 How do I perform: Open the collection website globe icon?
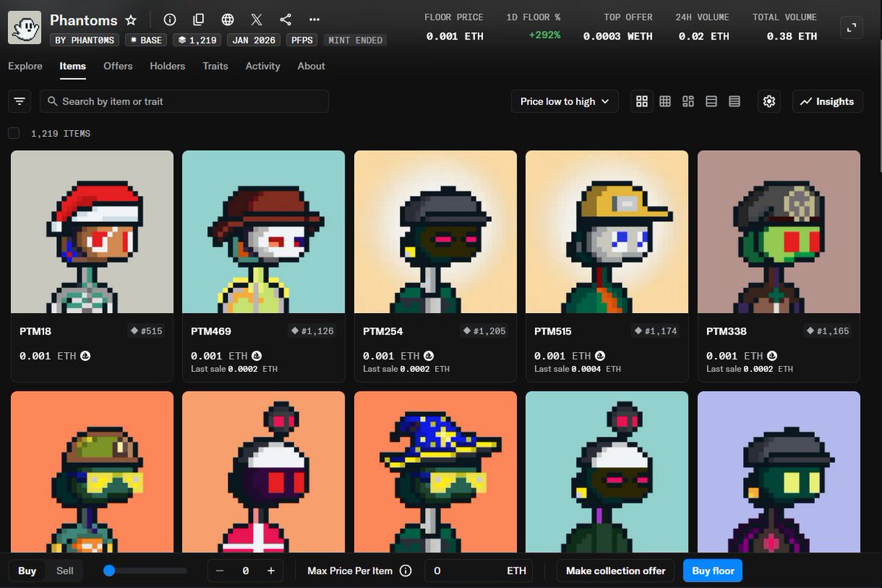tap(228, 20)
